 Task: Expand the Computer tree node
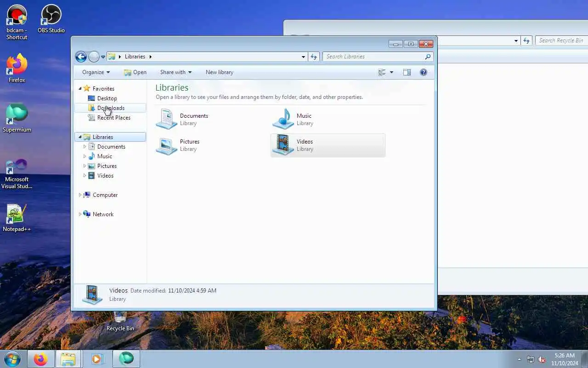80,195
